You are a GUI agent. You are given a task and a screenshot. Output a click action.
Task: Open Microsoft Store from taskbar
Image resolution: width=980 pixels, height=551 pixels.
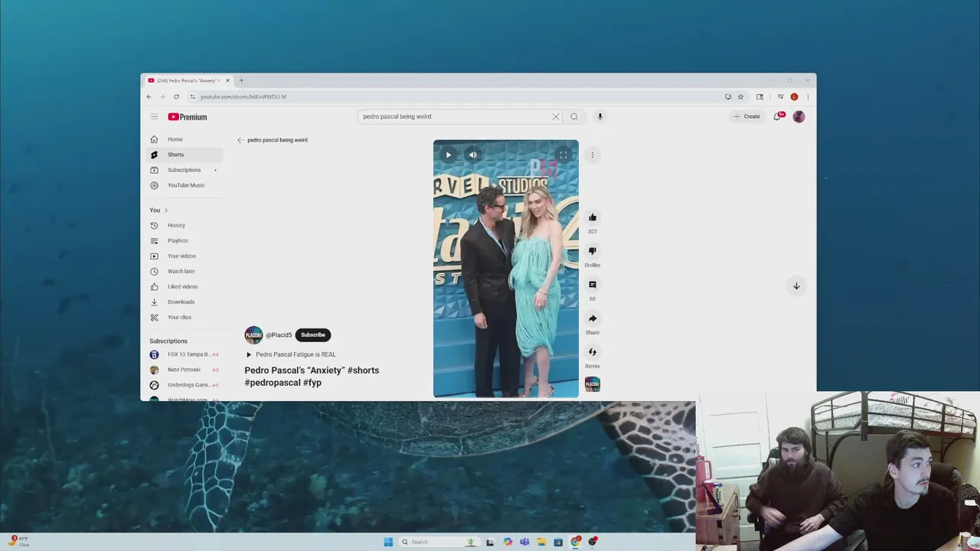[558, 542]
